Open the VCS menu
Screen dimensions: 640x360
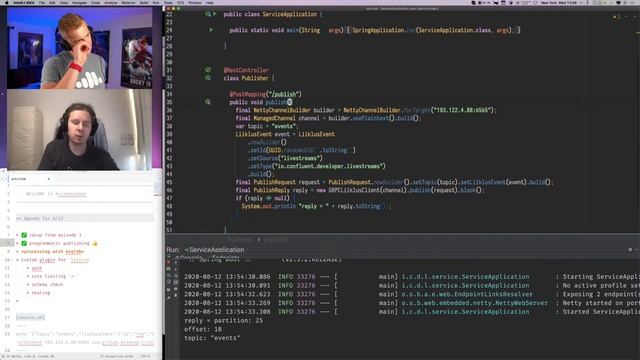180,2
